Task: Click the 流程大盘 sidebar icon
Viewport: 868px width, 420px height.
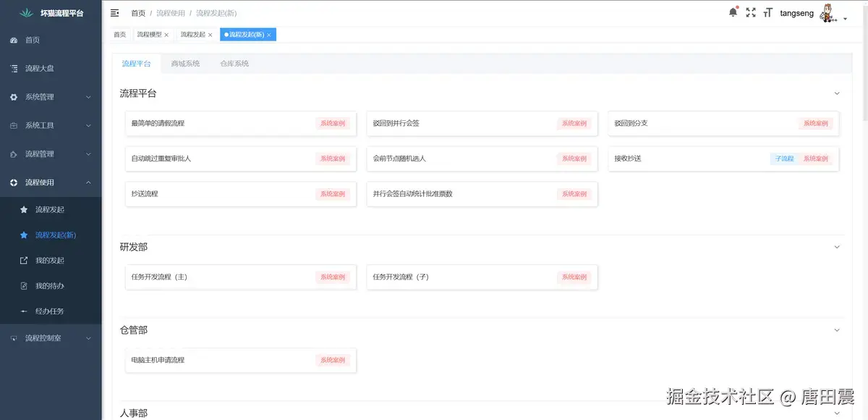Action: (14, 68)
